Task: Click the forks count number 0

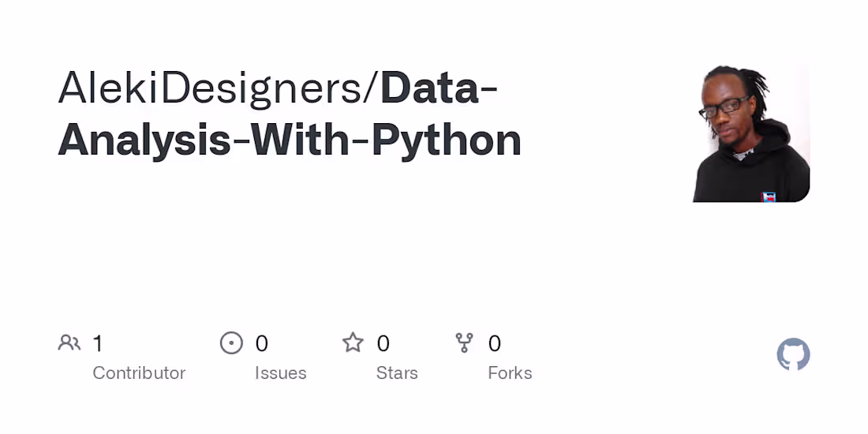Action: tap(495, 343)
